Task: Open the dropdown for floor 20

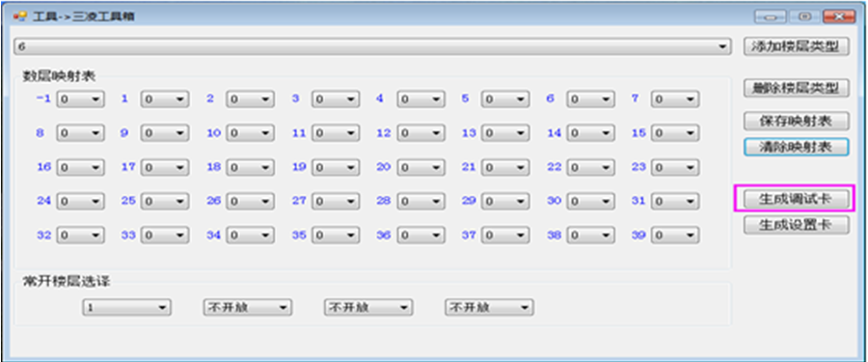Action: point(420,167)
